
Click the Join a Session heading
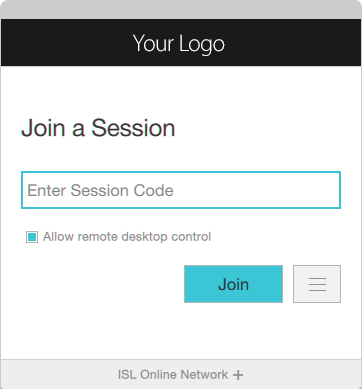click(x=98, y=128)
